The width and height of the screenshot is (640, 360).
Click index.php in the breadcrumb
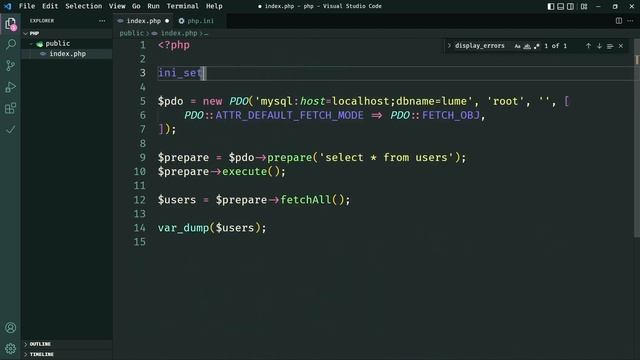(179, 33)
